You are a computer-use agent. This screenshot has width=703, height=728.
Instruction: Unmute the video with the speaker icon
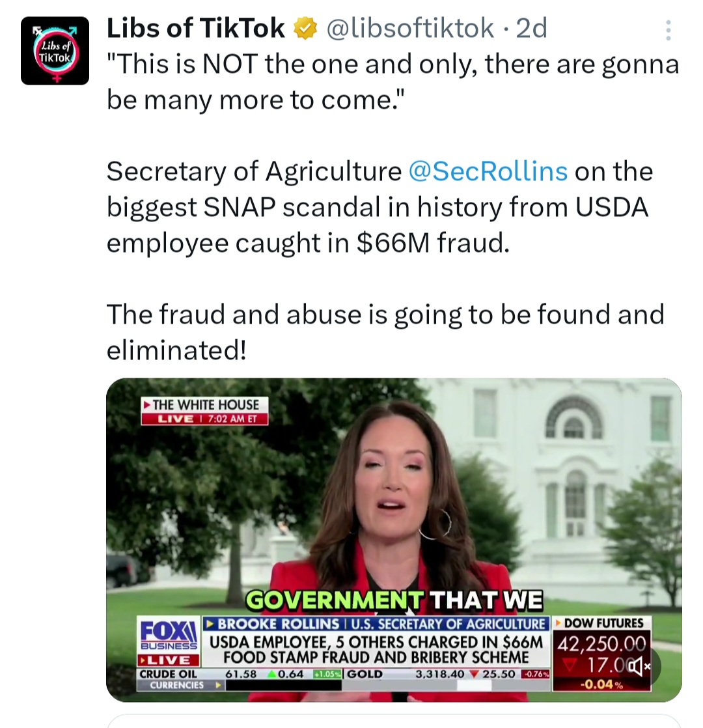click(639, 667)
